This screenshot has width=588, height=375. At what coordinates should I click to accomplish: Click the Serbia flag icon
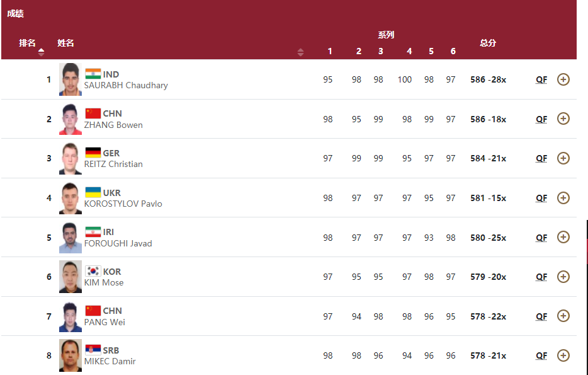point(93,350)
